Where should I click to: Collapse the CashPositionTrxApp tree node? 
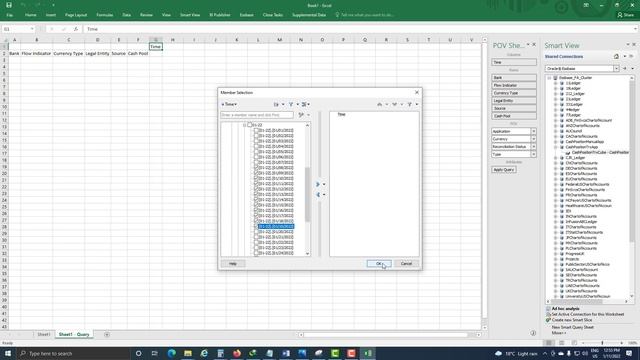tap(556, 147)
